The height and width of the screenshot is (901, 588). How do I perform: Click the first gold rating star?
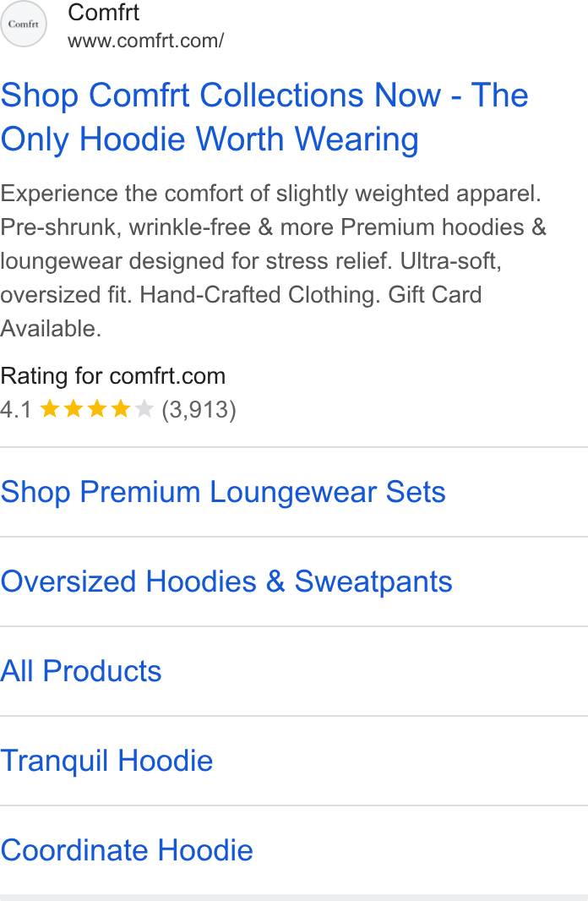point(50,409)
